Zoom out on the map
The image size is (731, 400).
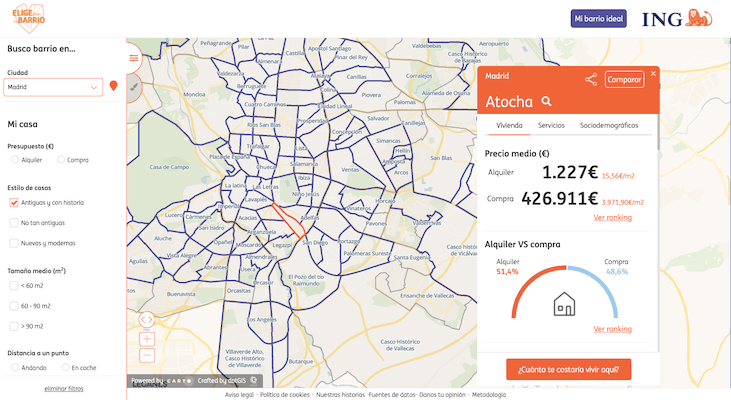(x=147, y=355)
